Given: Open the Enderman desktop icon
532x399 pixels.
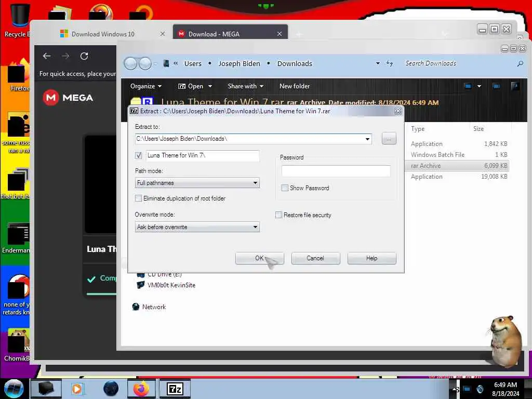Looking at the screenshot, I should (16, 237).
